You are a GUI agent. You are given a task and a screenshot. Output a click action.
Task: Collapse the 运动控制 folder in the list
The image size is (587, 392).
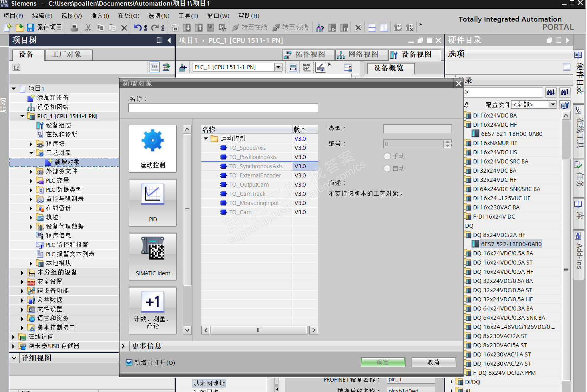[x=206, y=139]
